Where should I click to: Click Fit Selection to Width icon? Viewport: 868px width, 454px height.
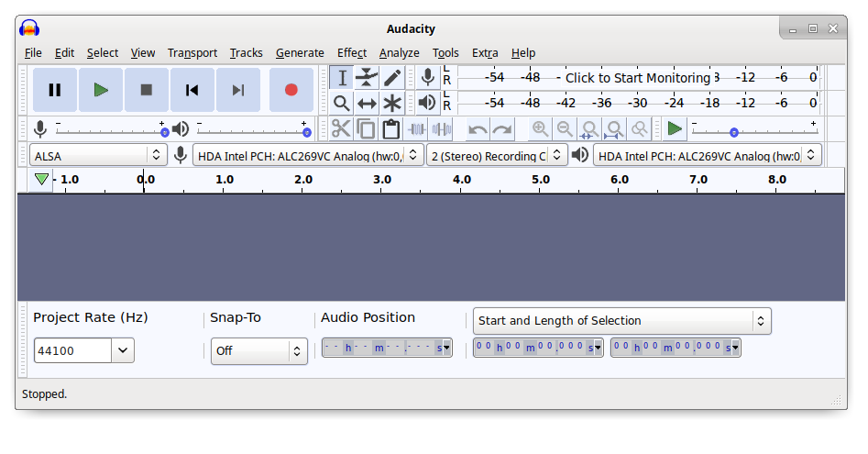(x=589, y=129)
